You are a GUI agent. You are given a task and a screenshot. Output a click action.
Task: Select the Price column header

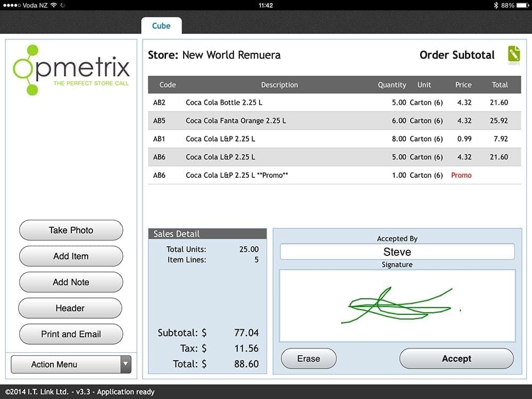[463, 85]
